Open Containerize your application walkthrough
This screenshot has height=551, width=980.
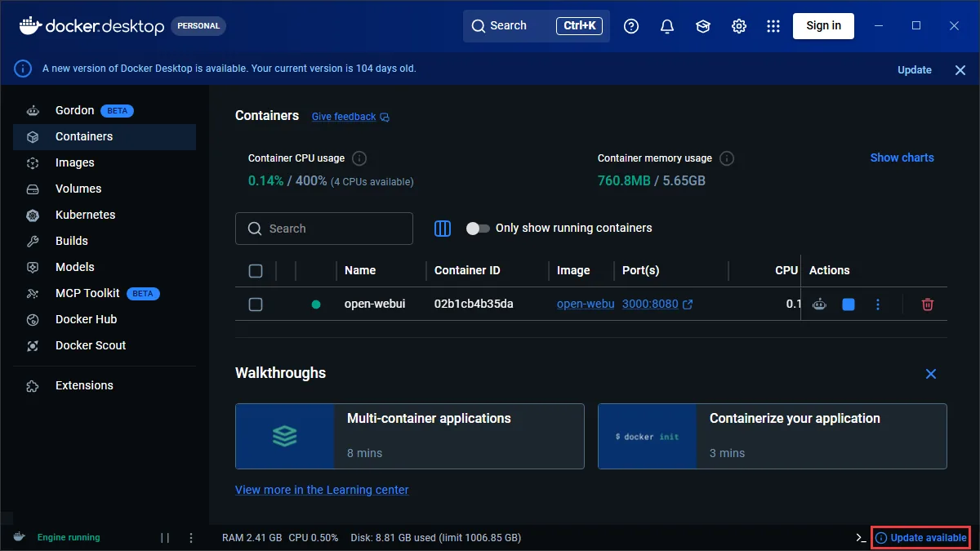coord(773,436)
